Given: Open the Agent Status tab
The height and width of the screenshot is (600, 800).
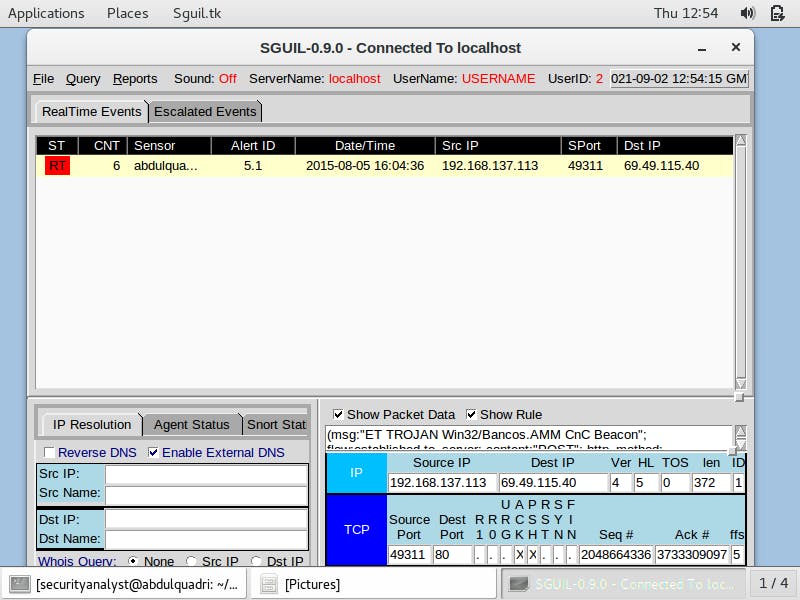Looking at the screenshot, I should coord(191,424).
